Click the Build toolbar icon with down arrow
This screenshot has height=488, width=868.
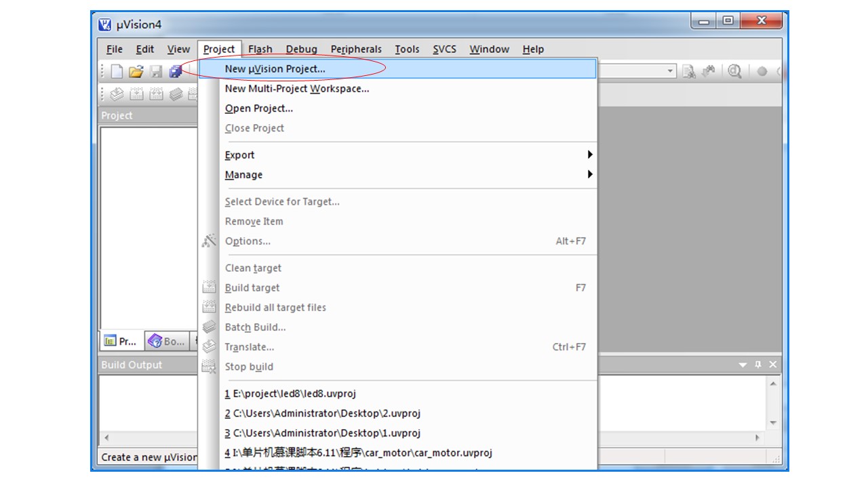[136, 95]
